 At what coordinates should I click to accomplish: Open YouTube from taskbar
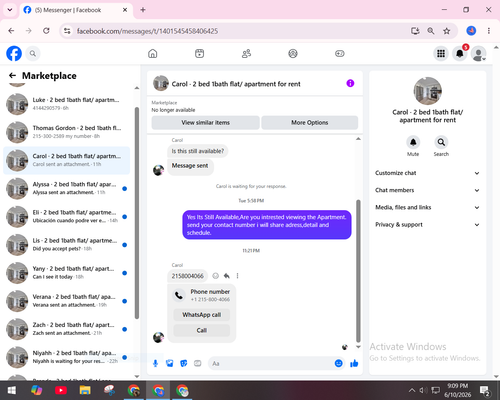[61, 390]
